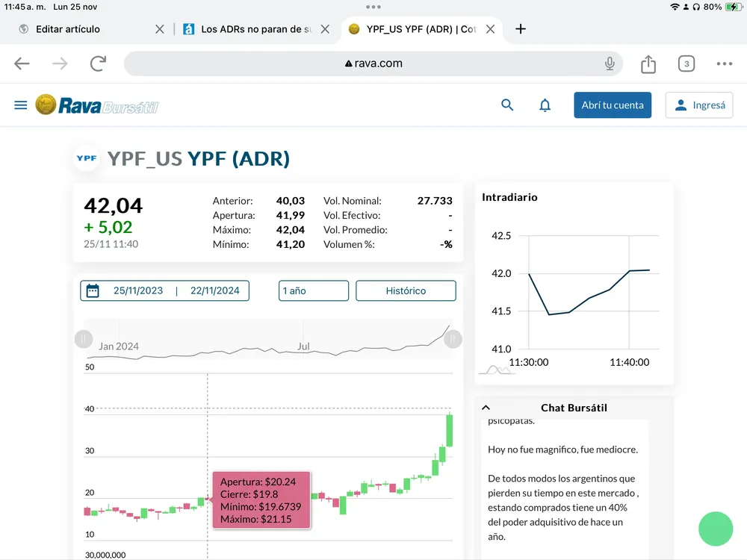Viewport: 747px width, 560px height.
Task: Click the search magnifier icon
Action: (507, 105)
